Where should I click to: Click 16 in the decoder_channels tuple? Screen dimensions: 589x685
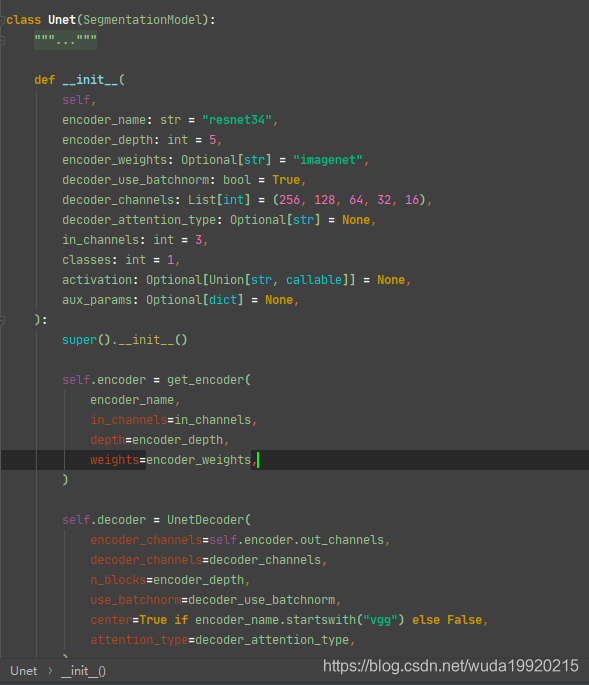point(412,200)
